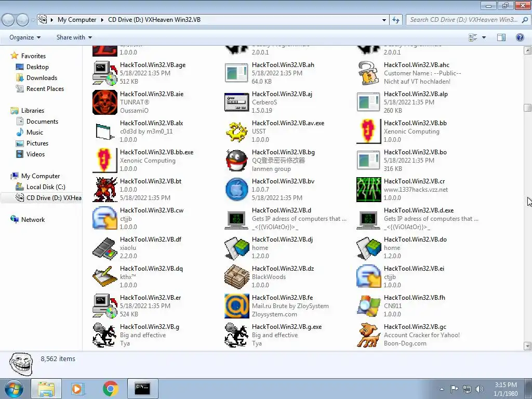Click the HackTool.Win32.VB.d computer monitor icon
Screen dimensions: 532x399
[x=237, y=220]
